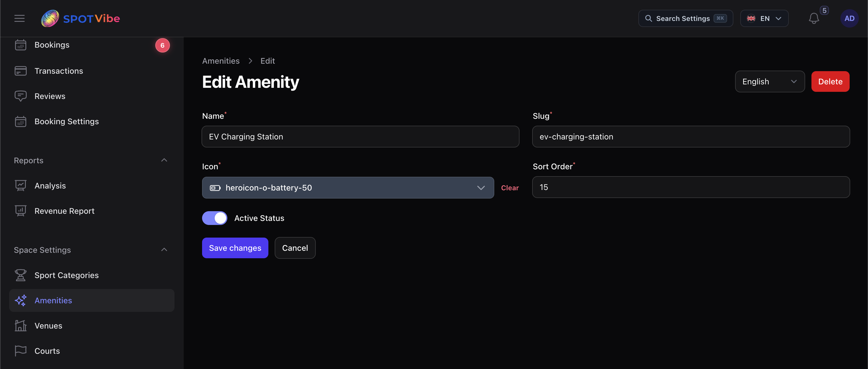Click the Edit breadcrumb
This screenshot has height=369, width=868.
click(x=268, y=61)
